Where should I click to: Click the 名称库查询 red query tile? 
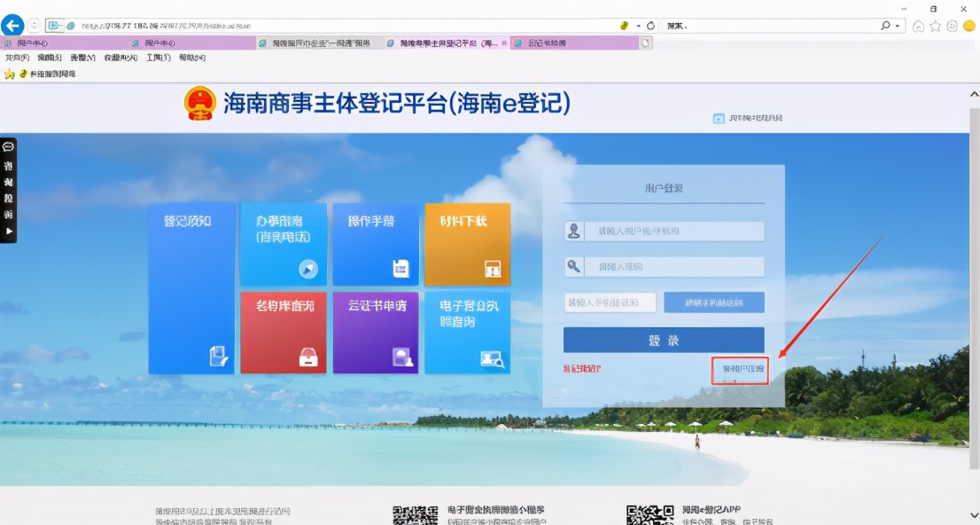(x=283, y=333)
